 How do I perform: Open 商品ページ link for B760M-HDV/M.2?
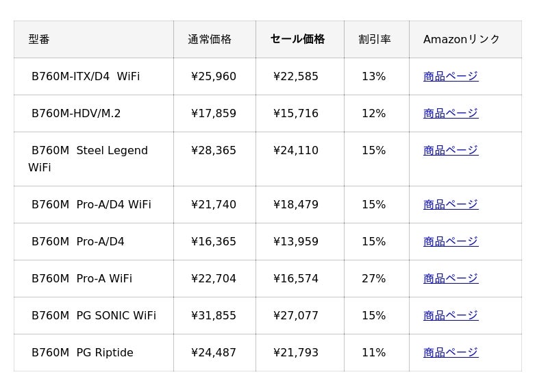pos(450,113)
